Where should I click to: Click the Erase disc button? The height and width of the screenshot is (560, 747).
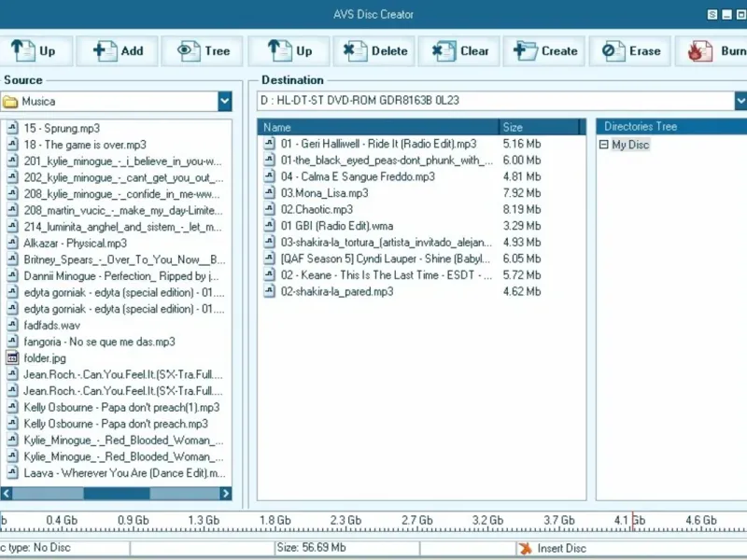pos(629,51)
